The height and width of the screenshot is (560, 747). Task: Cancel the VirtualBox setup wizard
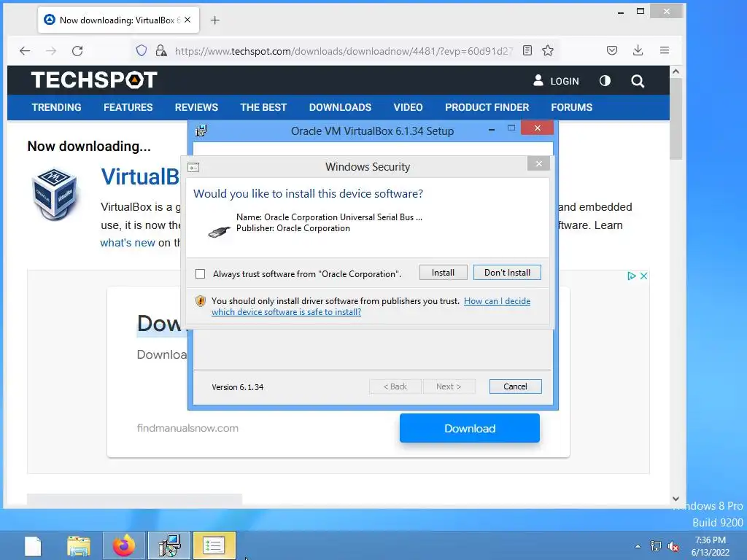[515, 386]
